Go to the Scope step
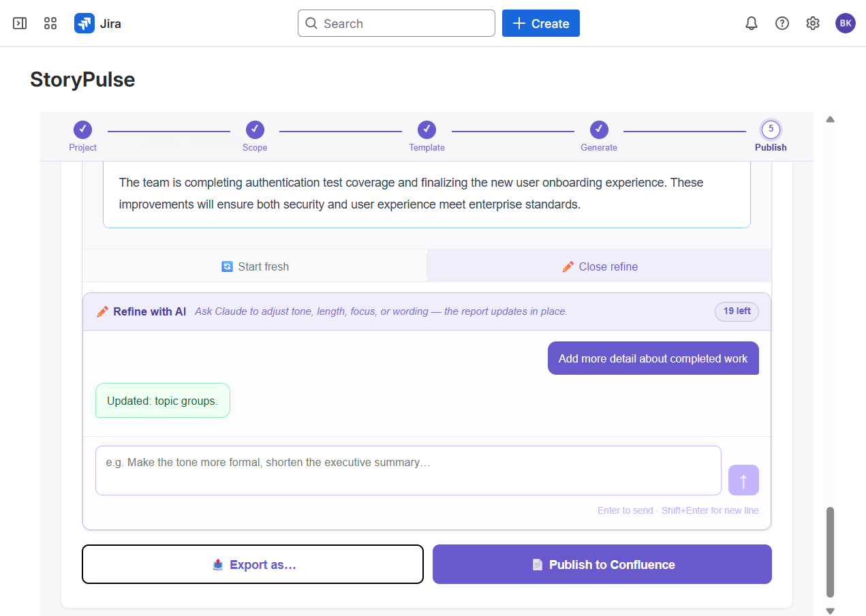 pyautogui.click(x=255, y=136)
